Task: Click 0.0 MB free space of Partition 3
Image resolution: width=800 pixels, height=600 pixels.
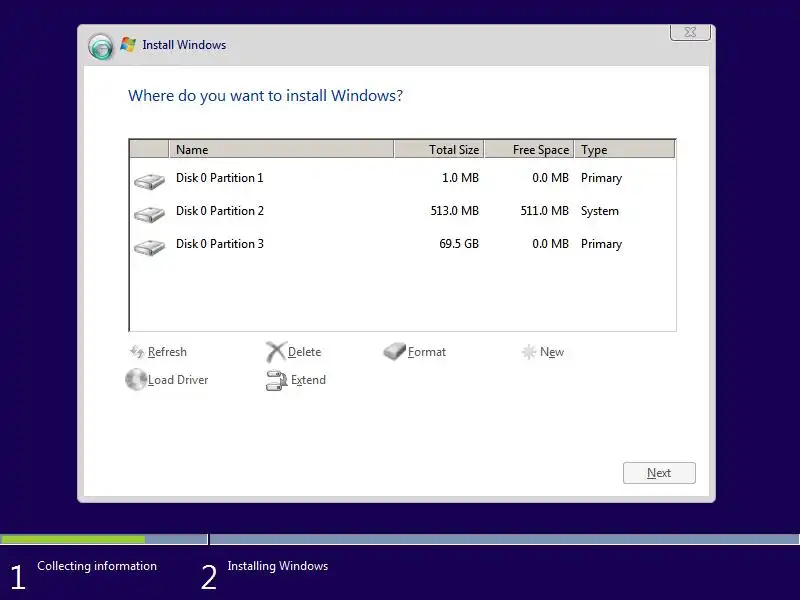Action: (x=550, y=244)
